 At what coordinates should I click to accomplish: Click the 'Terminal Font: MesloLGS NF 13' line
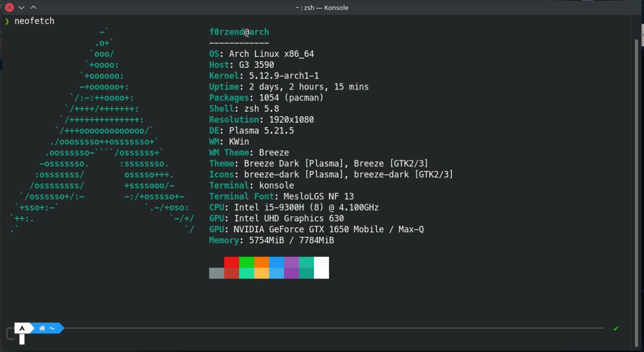(282, 197)
